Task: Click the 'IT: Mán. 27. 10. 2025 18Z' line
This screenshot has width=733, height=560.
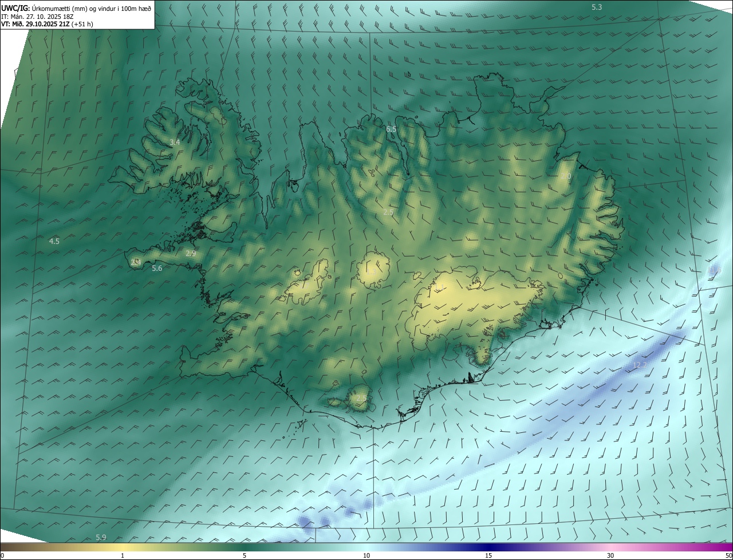Action: (37, 17)
